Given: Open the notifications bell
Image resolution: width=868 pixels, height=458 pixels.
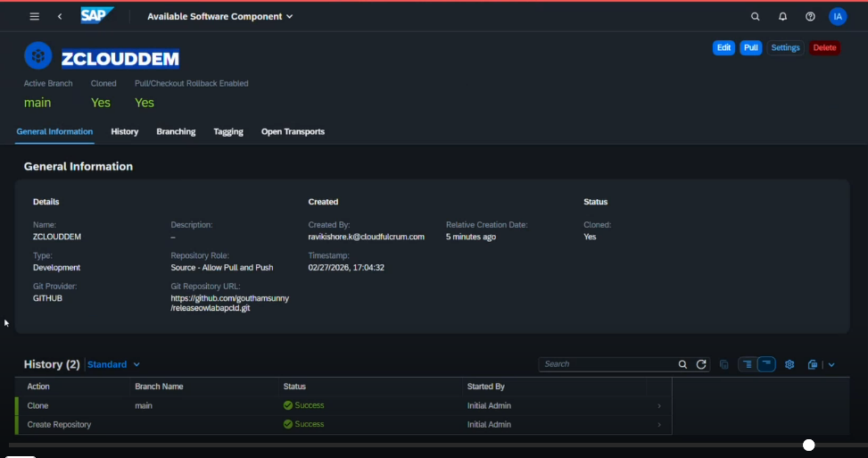Looking at the screenshot, I should 782,16.
